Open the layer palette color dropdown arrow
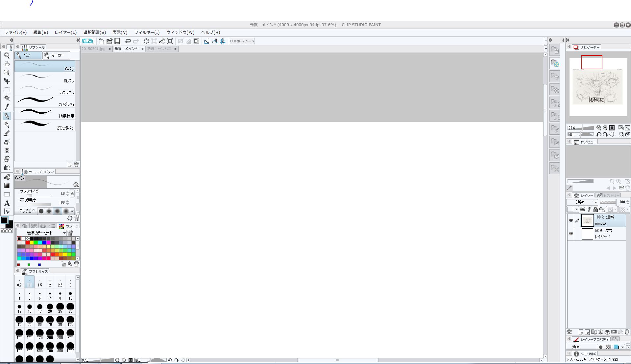Viewport: 631px width, 364px height. pyautogui.click(x=576, y=209)
